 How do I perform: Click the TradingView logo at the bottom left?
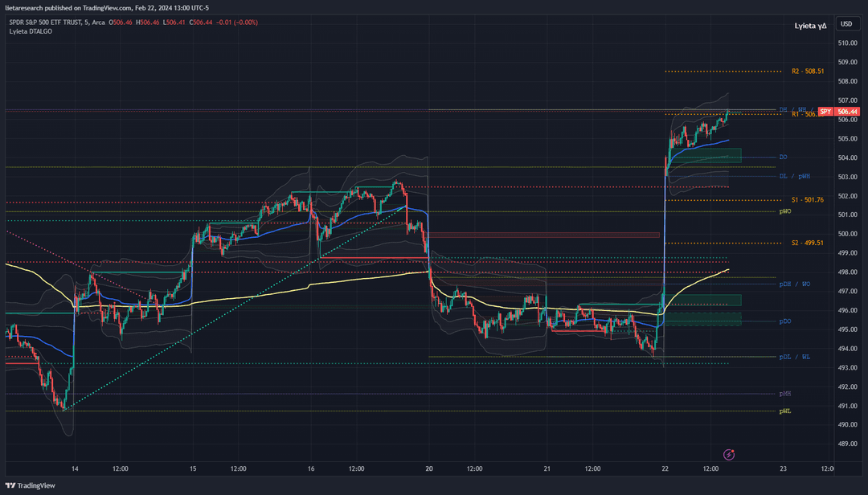click(x=31, y=485)
